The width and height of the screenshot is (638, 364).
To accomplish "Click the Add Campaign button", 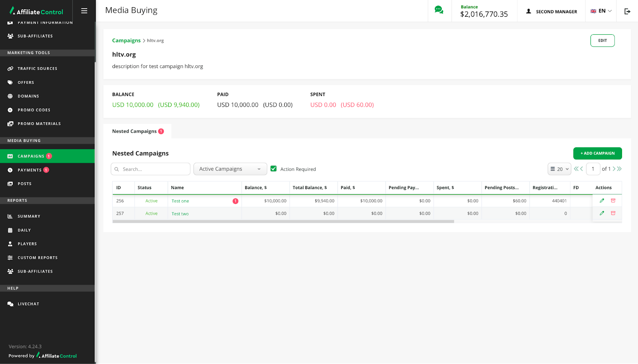I will point(597,153).
